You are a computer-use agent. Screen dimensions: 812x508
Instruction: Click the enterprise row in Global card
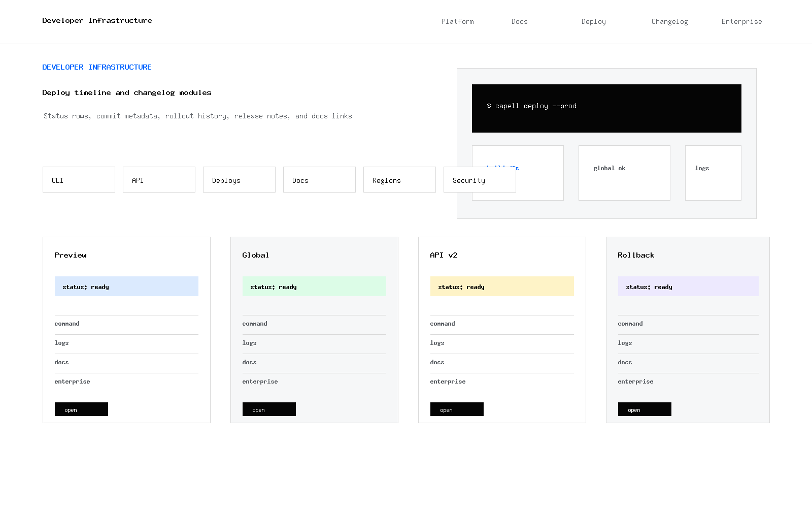[314, 382]
